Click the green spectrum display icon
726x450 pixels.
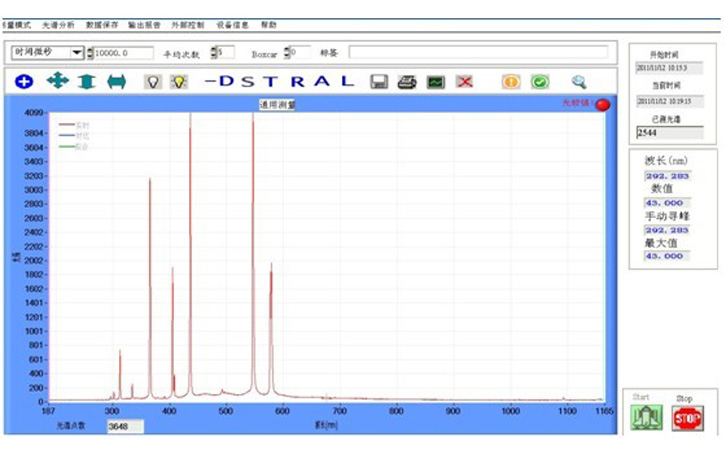pyautogui.click(x=435, y=82)
